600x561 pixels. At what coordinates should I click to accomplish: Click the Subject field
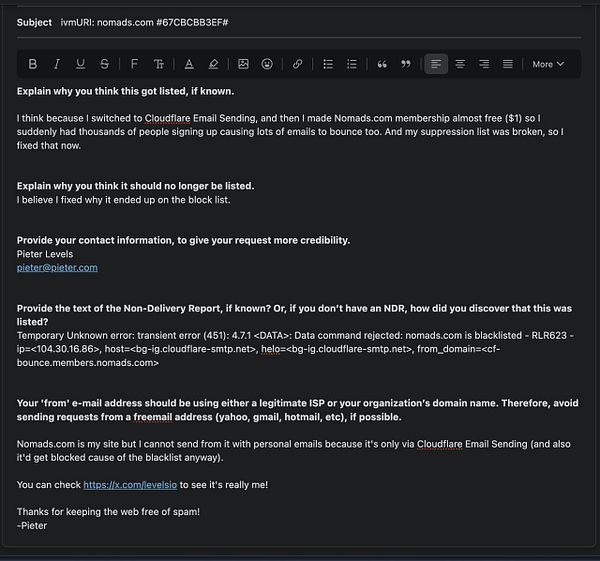pos(299,23)
